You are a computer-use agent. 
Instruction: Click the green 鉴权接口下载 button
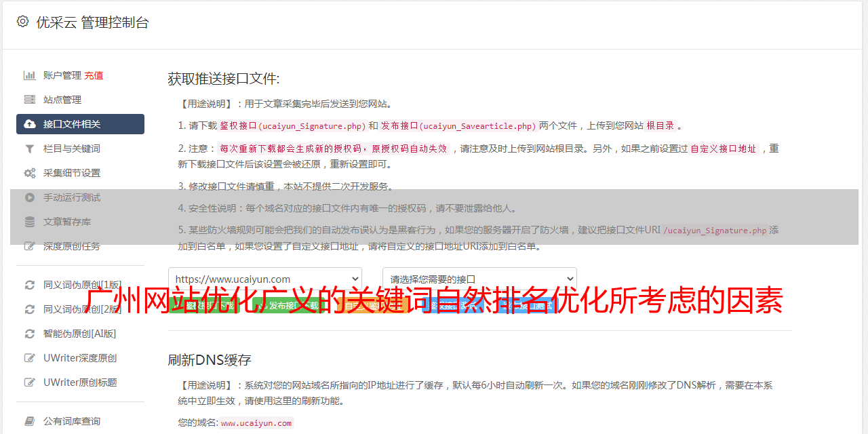point(205,306)
